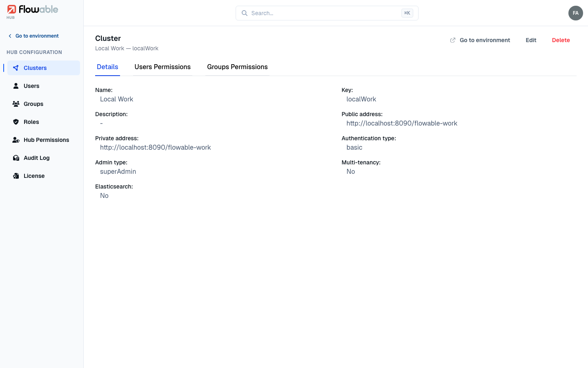Click the Description: field label
The image size is (588, 368).
pyautogui.click(x=111, y=114)
